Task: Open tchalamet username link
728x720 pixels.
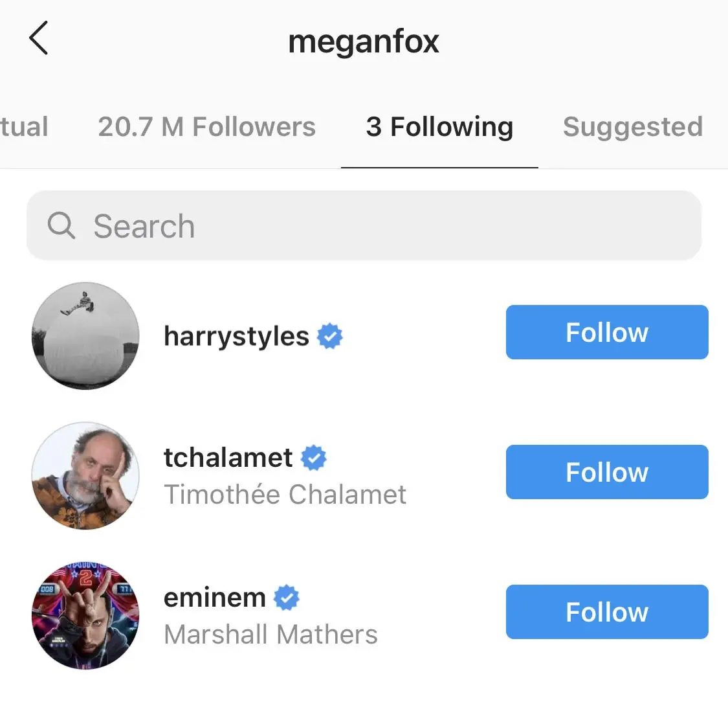Action: pyautogui.click(x=228, y=457)
